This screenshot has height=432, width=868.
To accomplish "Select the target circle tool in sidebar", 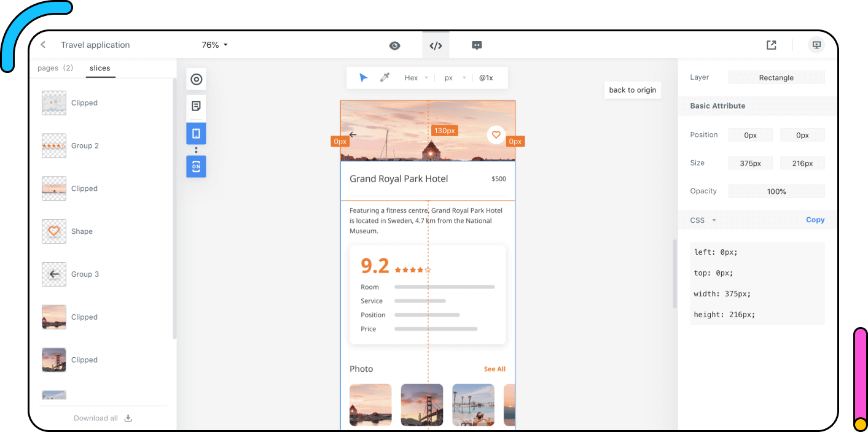I will pos(196,79).
